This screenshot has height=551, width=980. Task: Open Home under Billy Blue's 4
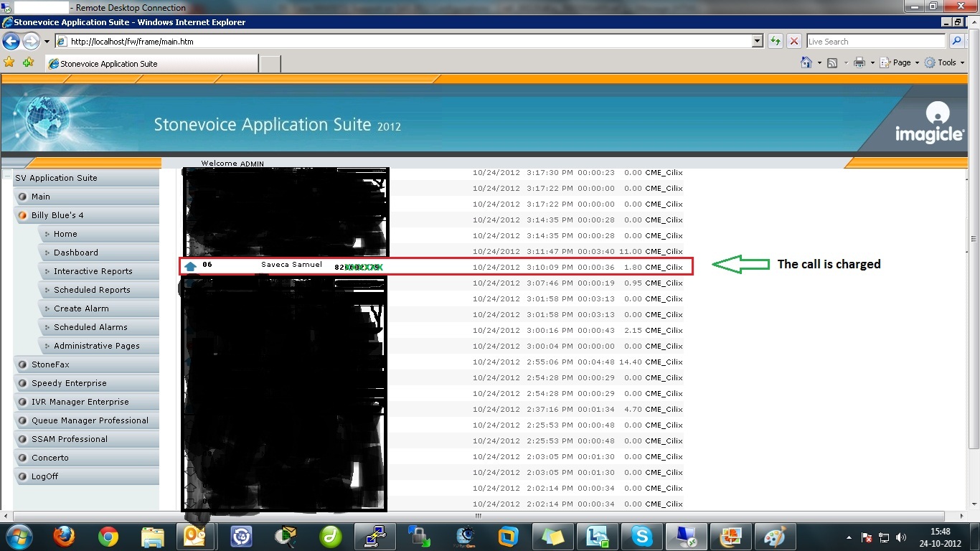[99, 234]
